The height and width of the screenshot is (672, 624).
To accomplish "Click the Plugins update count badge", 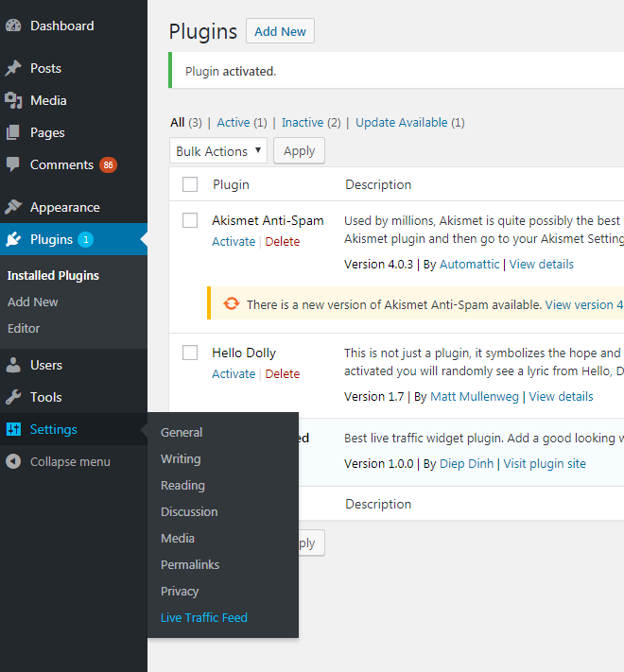I will pos(86,239).
